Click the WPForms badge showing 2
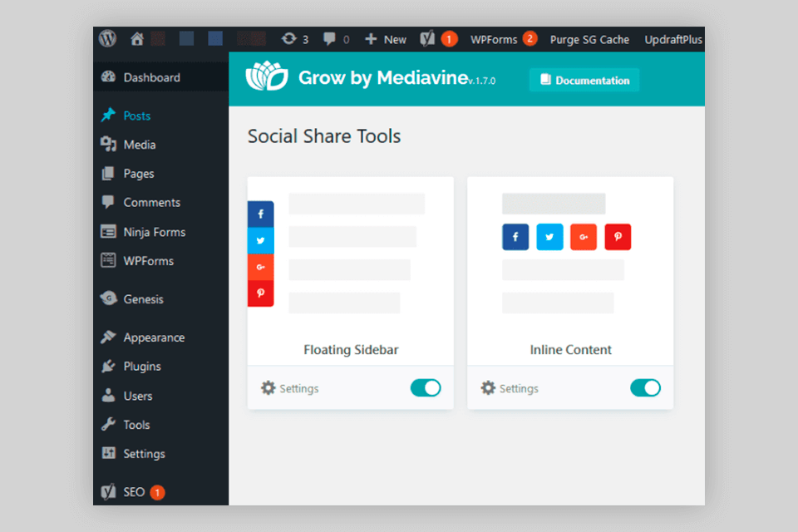The height and width of the screenshot is (532, 798). coord(530,38)
